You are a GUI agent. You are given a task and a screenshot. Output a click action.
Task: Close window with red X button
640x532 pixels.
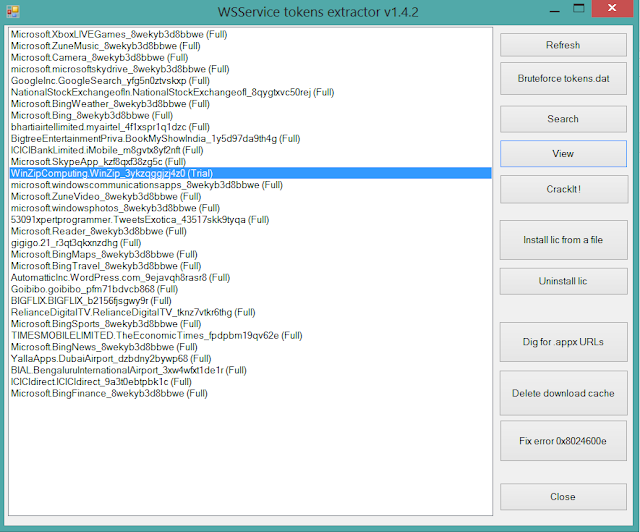[612, 9]
